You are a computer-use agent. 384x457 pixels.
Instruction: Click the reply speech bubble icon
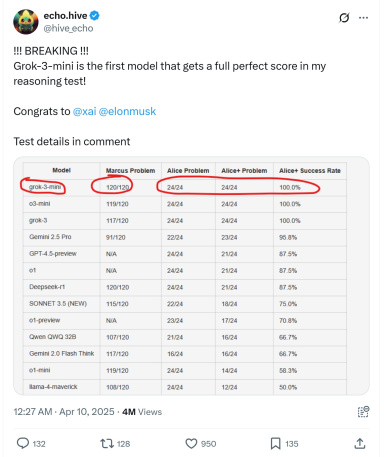point(23,443)
